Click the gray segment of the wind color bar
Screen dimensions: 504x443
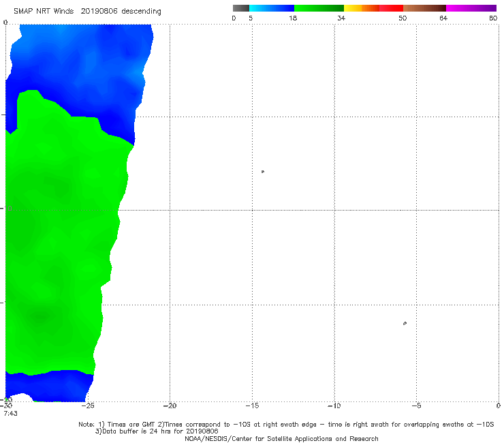coord(240,8)
